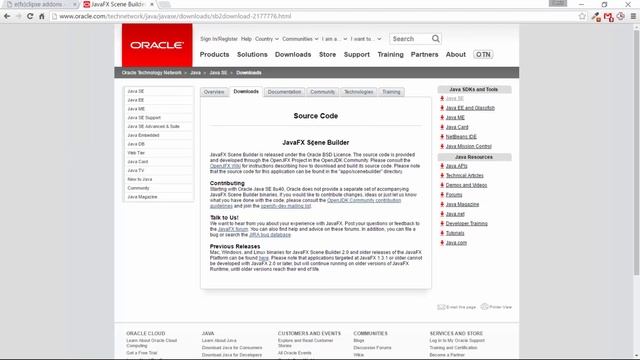Switch to the Documentation tab
Viewport: 640px width, 360px height.
click(284, 92)
